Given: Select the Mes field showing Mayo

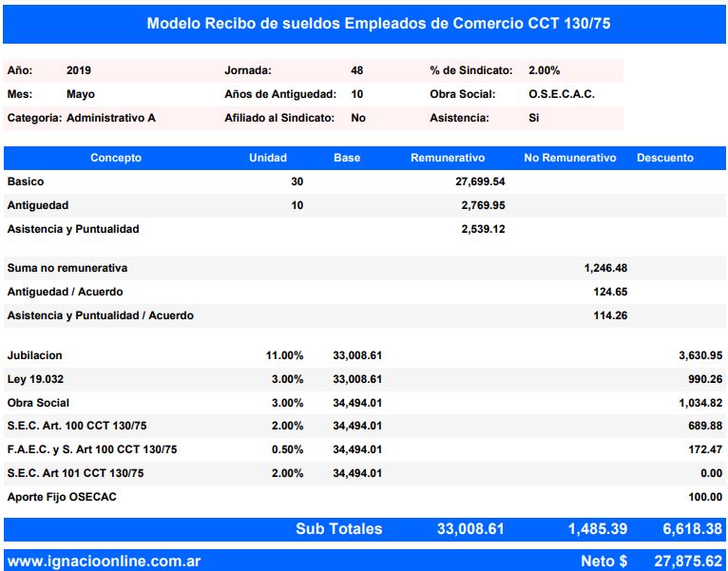Looking at the screenshot, I should tap(80, 94).
